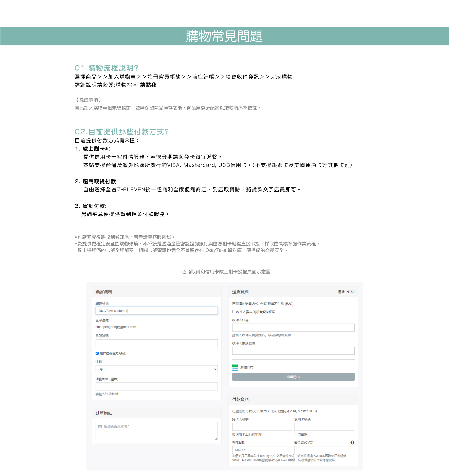Click the 收件人電話號碼 input field
The width and height of the screenshot is (449, 476).
click(293, 351)
